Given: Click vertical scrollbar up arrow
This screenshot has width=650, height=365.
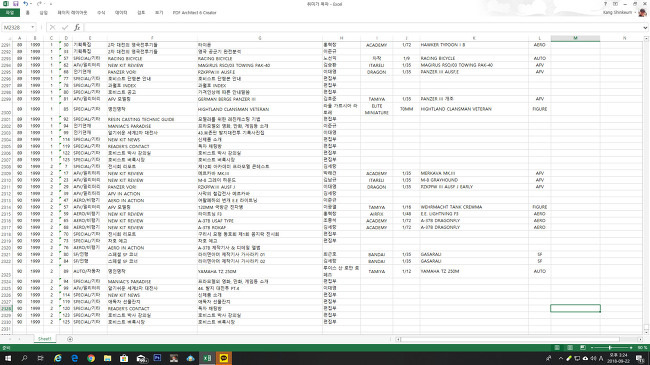Looking at the screenshot, I should point(646,39).
